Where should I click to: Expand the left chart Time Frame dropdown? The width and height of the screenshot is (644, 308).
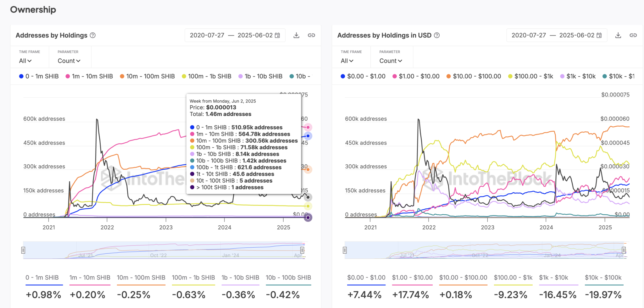tap(25, 61)
